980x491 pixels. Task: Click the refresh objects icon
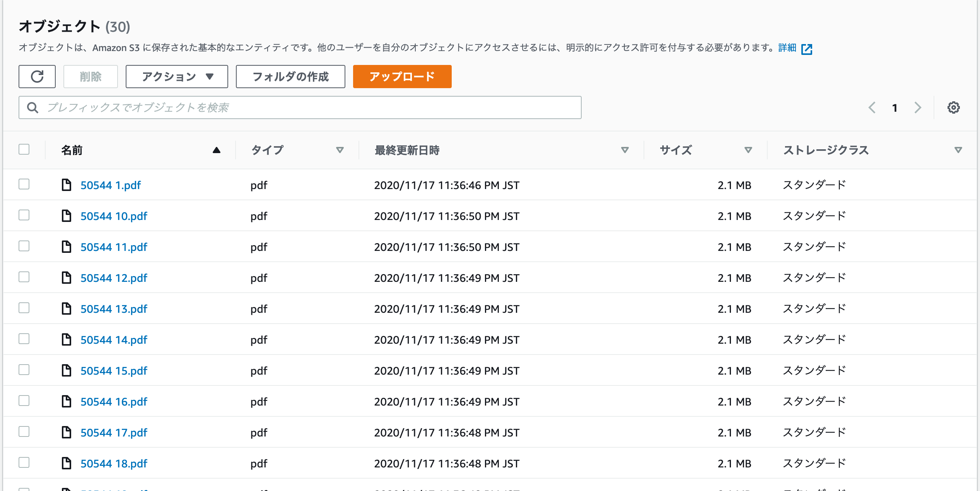pos(37,76)
